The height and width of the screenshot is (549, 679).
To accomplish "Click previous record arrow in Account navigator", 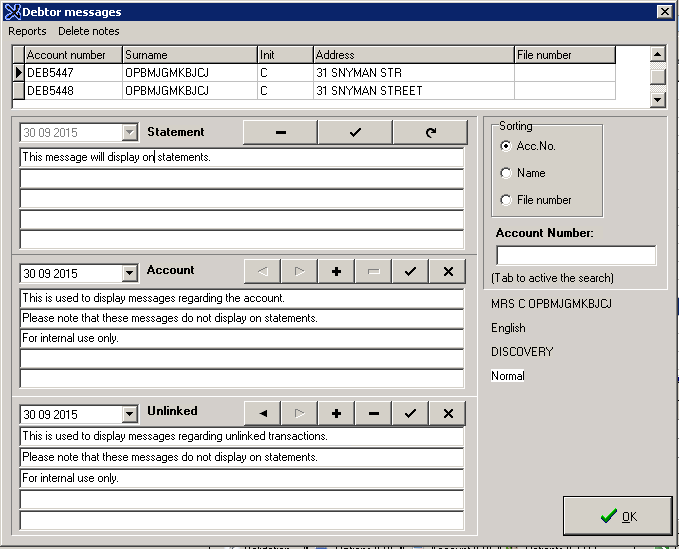I will point(262,271).
